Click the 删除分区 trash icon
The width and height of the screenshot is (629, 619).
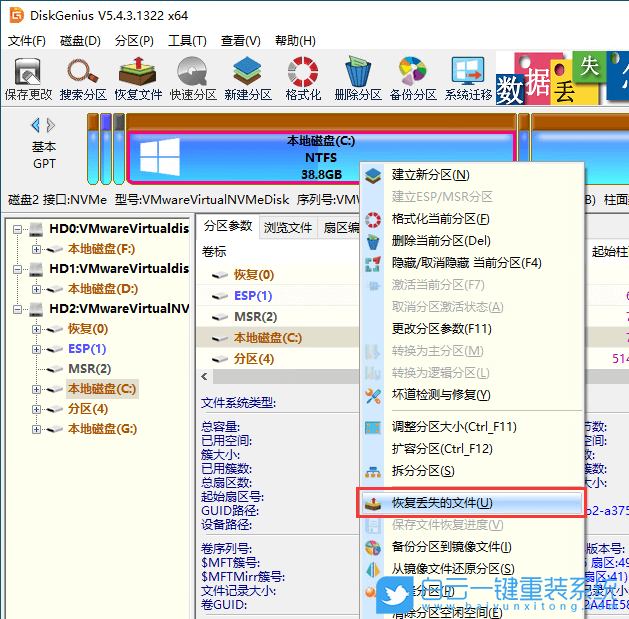point(358,79)
